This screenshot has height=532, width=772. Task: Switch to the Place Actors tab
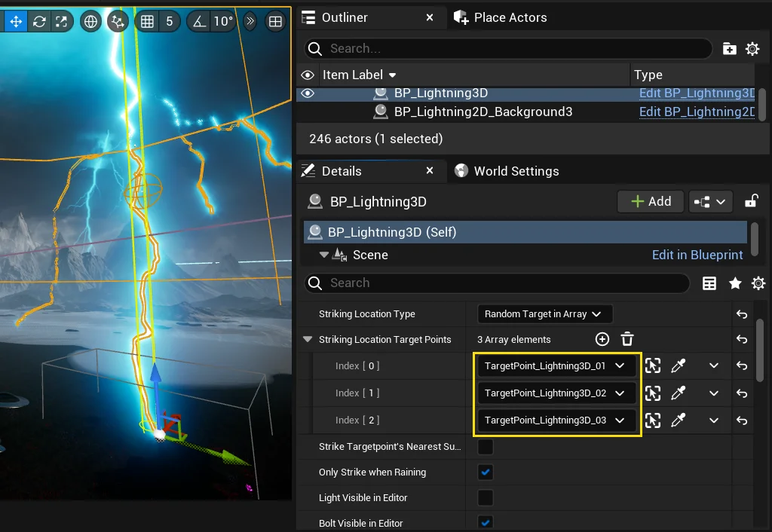pos(510,17)
